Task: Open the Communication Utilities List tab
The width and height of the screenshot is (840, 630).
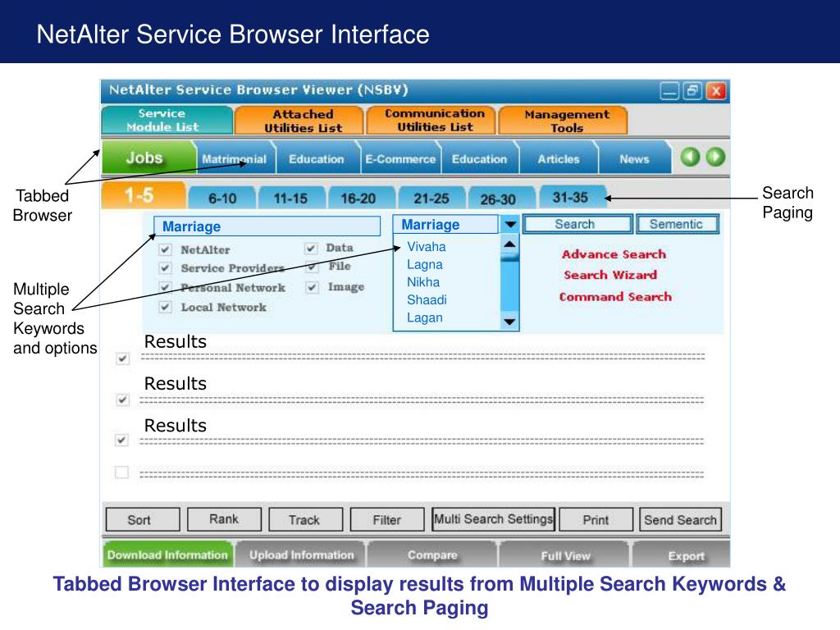Action: (431, 120)
